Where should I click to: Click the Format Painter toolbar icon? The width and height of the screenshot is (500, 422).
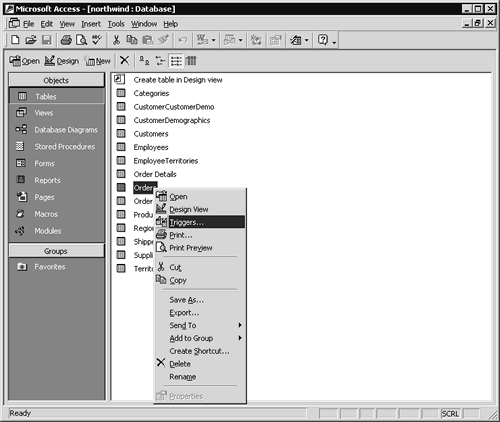pos(163,40)
